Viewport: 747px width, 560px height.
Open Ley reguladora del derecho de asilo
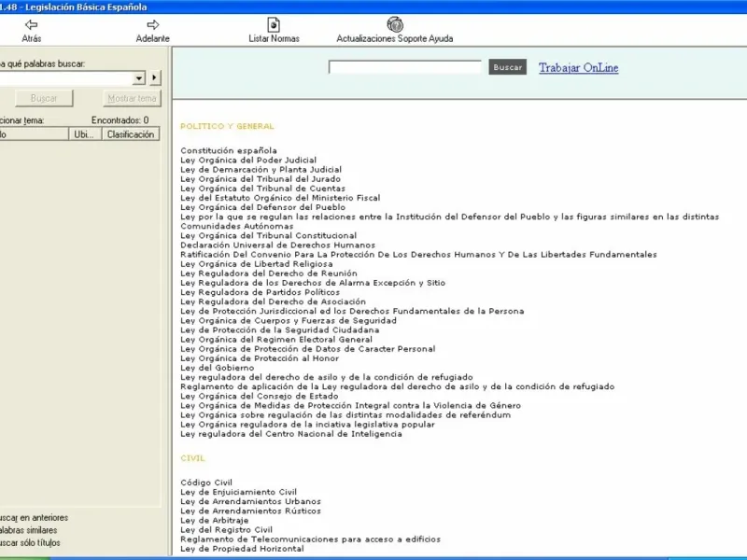pyautogui.click(x=327, y=377)
